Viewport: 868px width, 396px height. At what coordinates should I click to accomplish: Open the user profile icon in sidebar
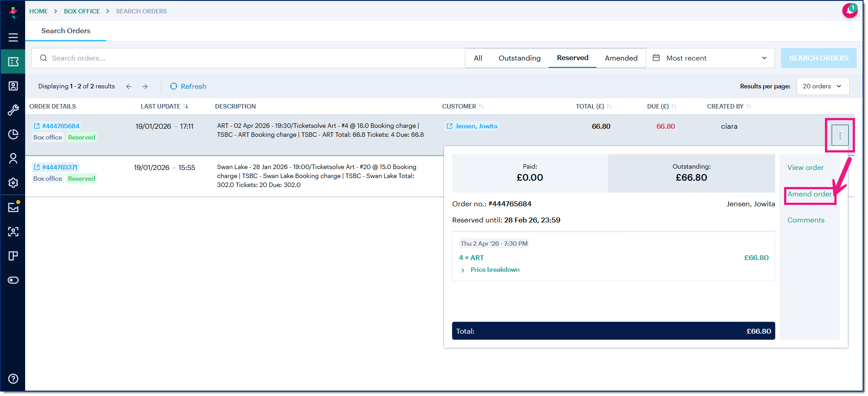[13, 158]
